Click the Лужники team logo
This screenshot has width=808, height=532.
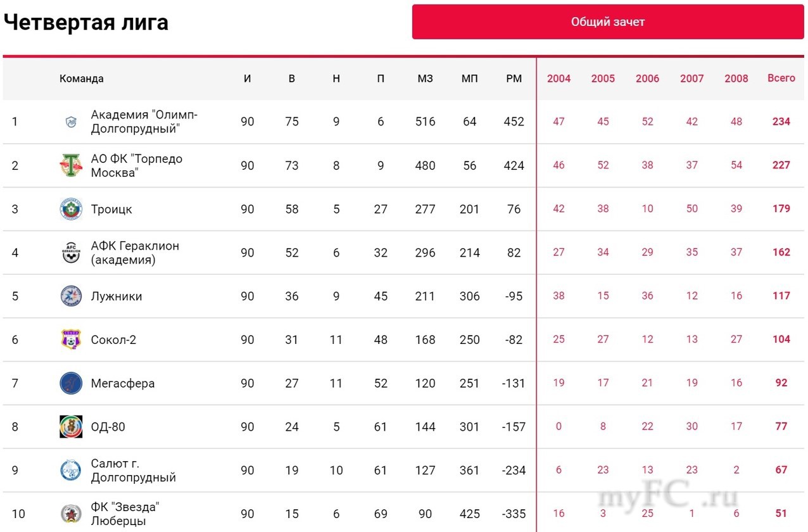tap(71, 296)
